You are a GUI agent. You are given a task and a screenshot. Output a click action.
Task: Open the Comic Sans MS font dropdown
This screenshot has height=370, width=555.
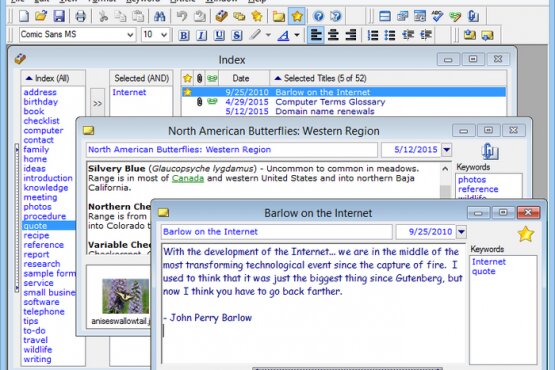coord(130,35)
